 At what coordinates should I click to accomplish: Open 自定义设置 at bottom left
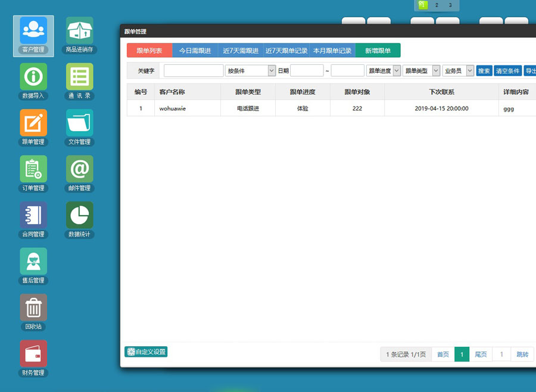146,352
